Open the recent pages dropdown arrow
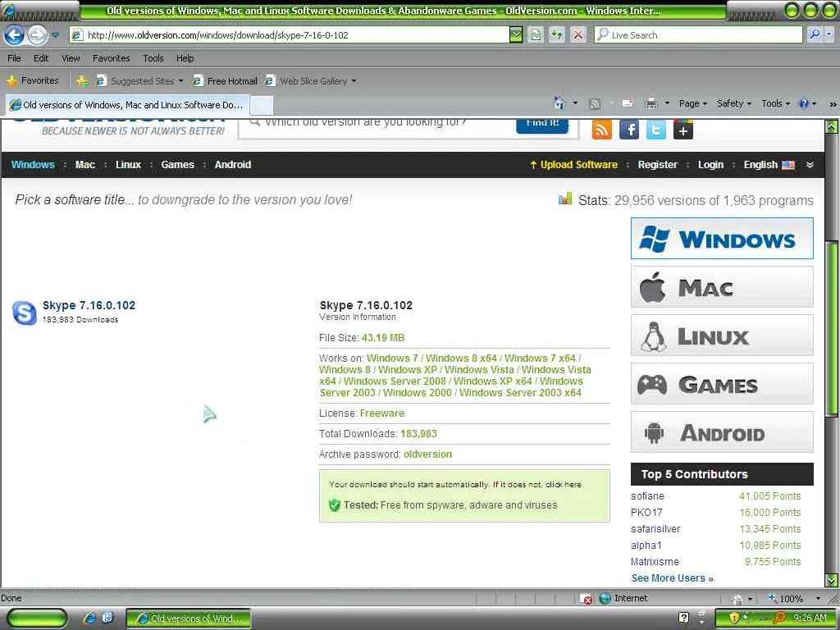840x630 pixels. [55, 35]
